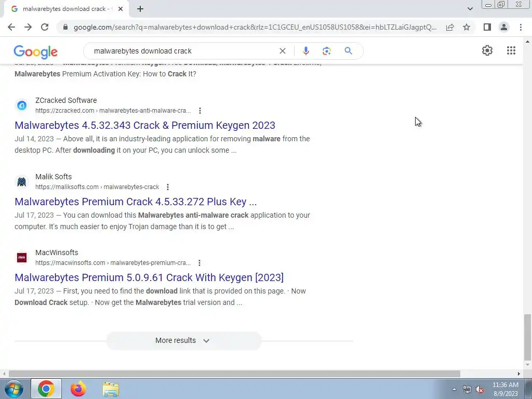The image size is (532, 399).
Task: Click the scroll up arrow
Action: [x=527, y=42]
